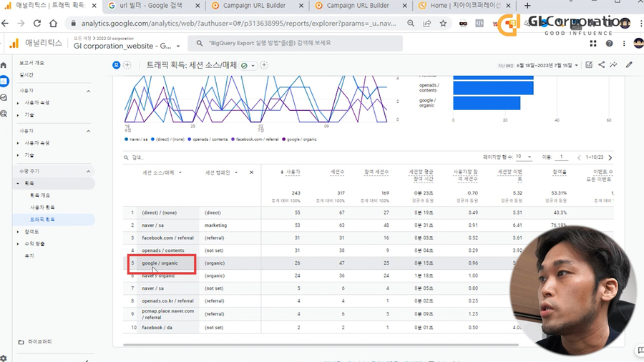Image resolution: width=644 pixels, height=362 pixels.
Task: Open Analytics help icon
Action: [x=609, y=44]
